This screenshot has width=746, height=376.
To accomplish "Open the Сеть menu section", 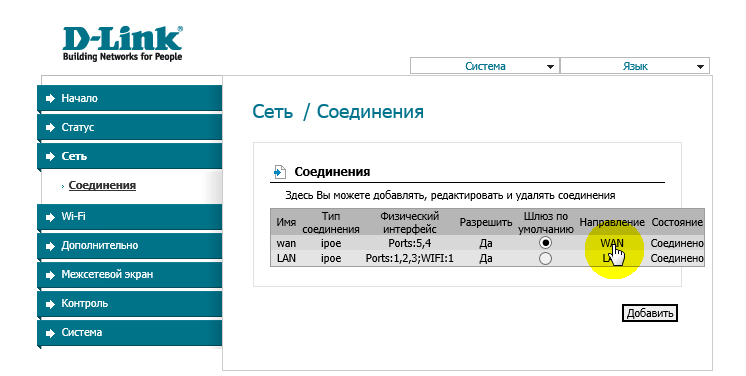I will 129,156.
